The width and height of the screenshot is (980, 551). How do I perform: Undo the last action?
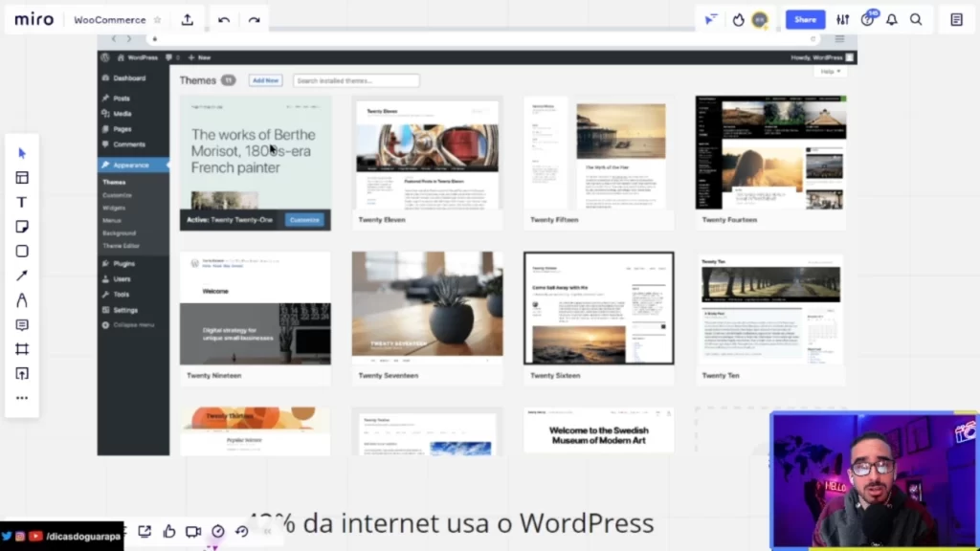coord(224,20)
